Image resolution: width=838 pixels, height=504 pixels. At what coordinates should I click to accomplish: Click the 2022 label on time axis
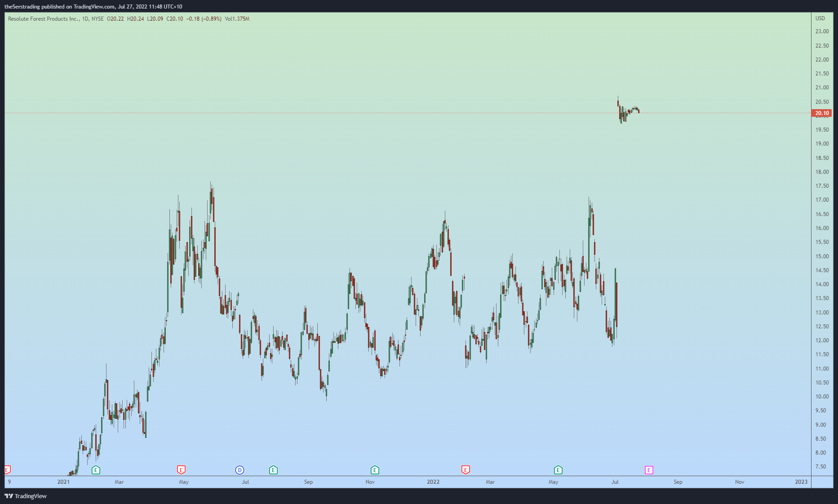(x=433, y=482)
